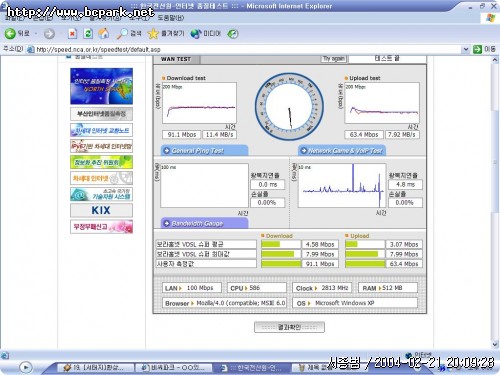500x375 pixels.
Task: Open the 정보화 추진 위원회 banner
Action: tap(101, 162)
